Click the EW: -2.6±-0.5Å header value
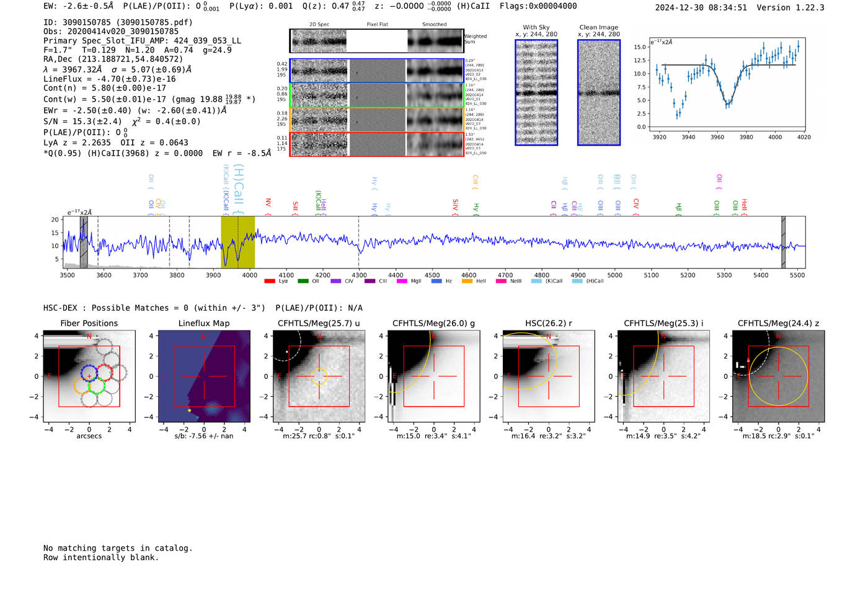The image size is (868, 591). point(79,6)
